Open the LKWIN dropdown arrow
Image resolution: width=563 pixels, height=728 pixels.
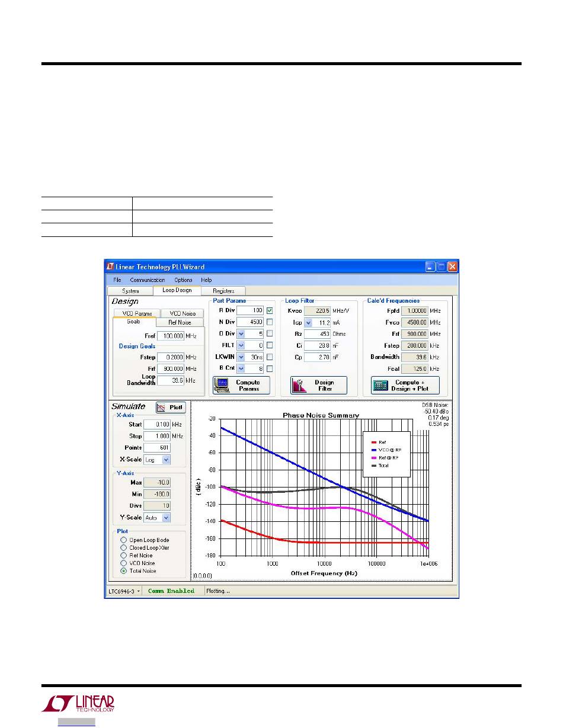[241, 357]
